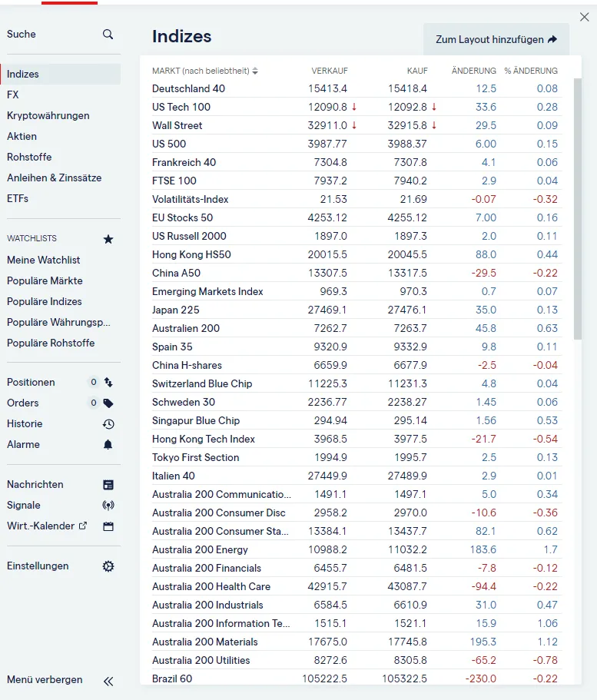The height and width of the screenshot is (700, 597).
Task: Click the Nachrichten newspaper icon
Action: point(108,485)
